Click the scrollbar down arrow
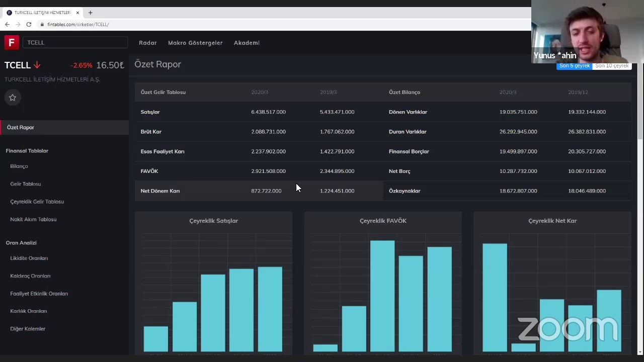This screenshot has width=644, height=362. pyautogui.click(x=640, y=352)
